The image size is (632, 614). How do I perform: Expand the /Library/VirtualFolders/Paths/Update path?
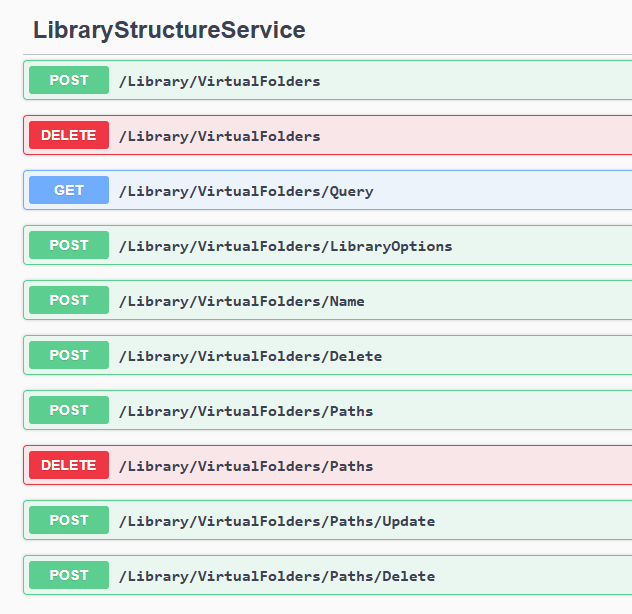point(277,521)
